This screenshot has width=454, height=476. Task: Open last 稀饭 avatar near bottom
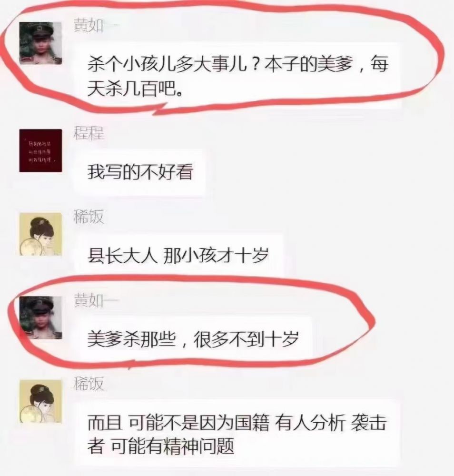pos(40,401)
